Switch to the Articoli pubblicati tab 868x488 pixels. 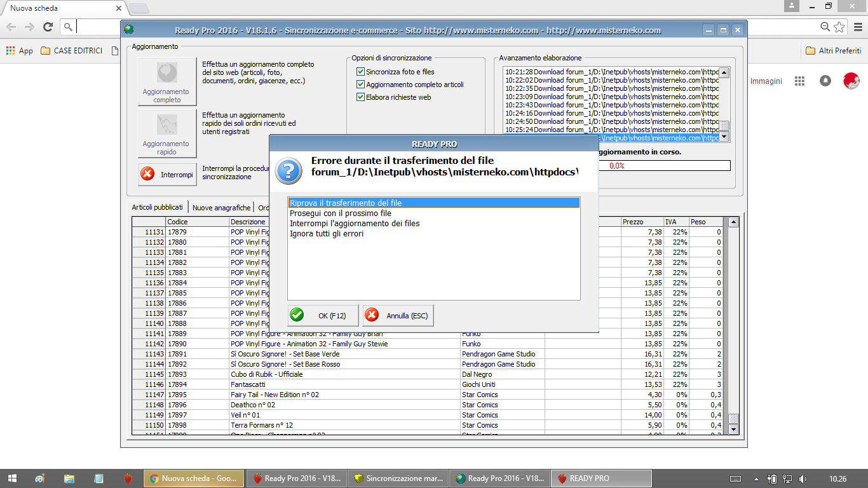[x=157, y=207]
